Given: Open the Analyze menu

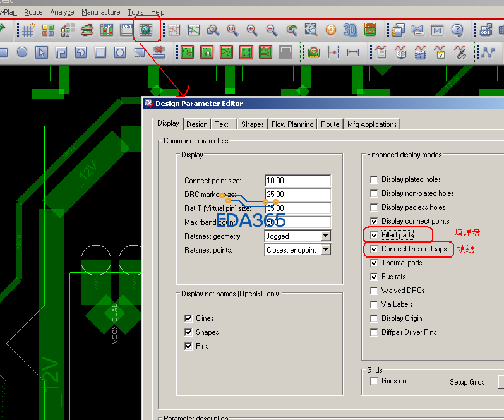Looking at the screenshot, I should click(62, 12).
